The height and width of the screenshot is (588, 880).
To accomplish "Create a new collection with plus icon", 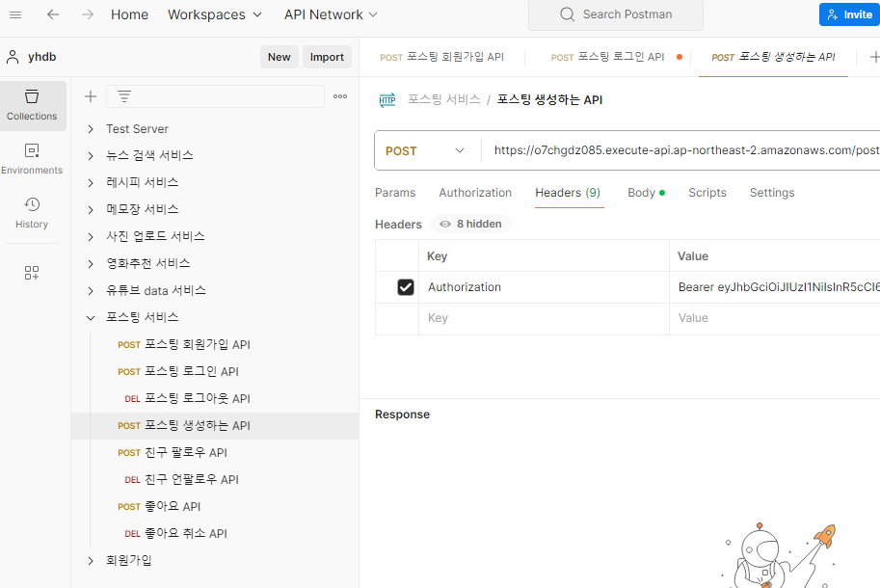I will click(91, 96).
